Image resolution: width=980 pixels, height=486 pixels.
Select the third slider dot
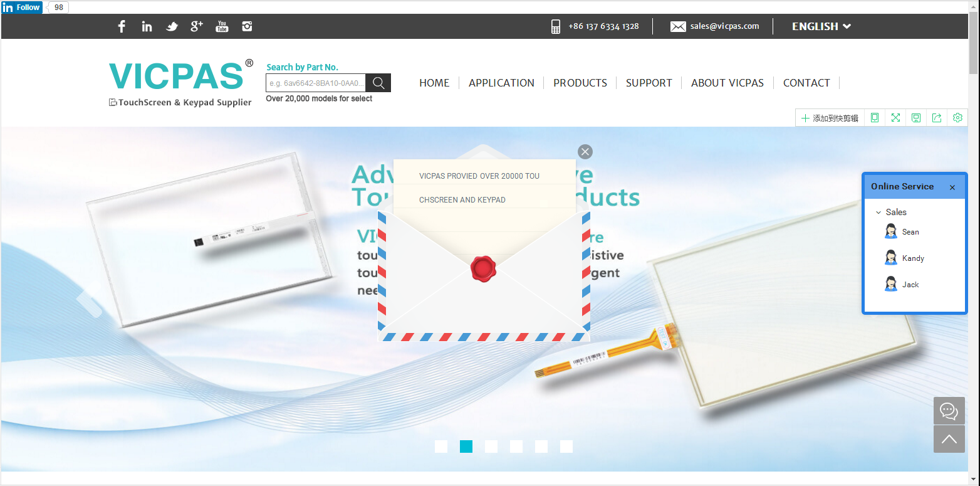pyautogui.click(x=491, y=446)
